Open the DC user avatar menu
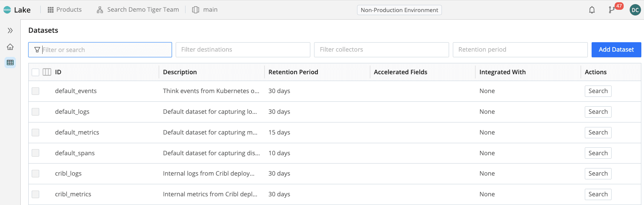Image resolution: width=644 pixels, height=205 pixels. point(635,10)
